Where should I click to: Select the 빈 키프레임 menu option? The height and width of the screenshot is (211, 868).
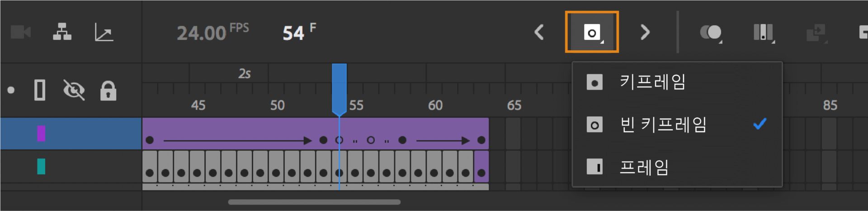click(663, 125)
